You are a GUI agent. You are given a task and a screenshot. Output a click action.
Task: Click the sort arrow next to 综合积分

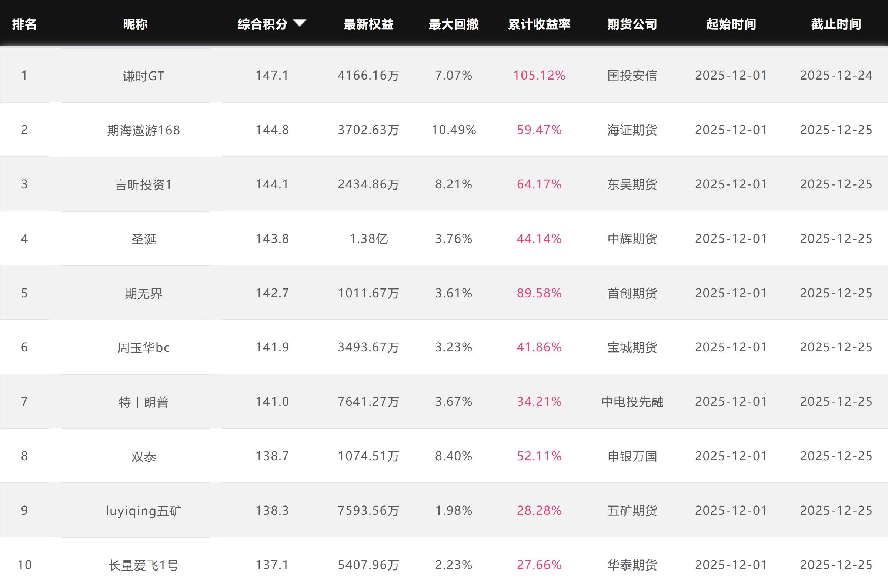tap(299, 23)
